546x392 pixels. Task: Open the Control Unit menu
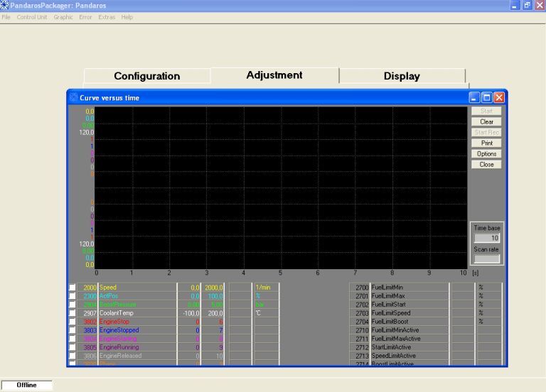point(32,17)
